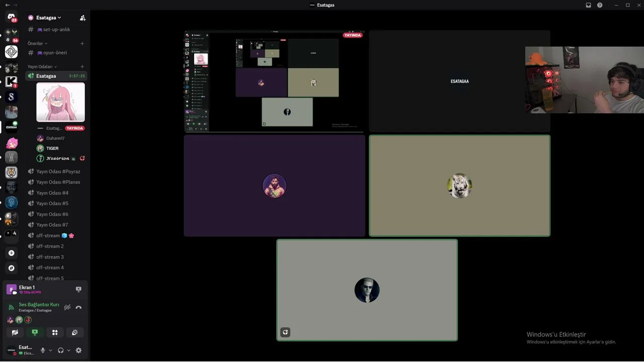Open the oyun-öneri text channel
Screen dimensions: 644x362
click(56, 52)
